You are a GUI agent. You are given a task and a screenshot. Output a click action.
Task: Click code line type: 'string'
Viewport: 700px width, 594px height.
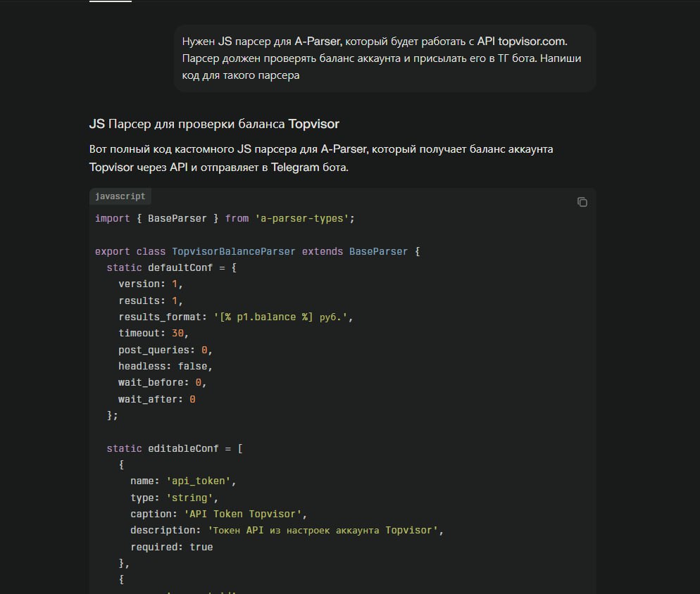pyautogui.click(x=174, y=498)
